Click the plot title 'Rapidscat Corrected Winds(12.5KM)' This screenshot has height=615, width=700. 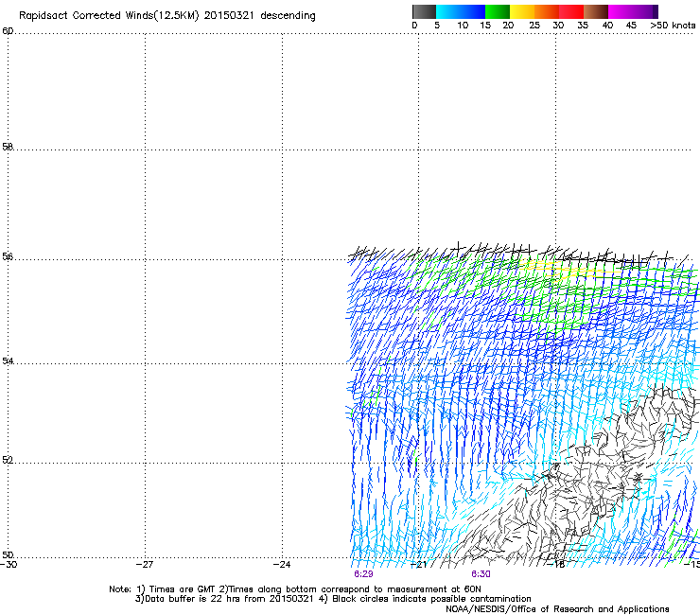[109, 16]
